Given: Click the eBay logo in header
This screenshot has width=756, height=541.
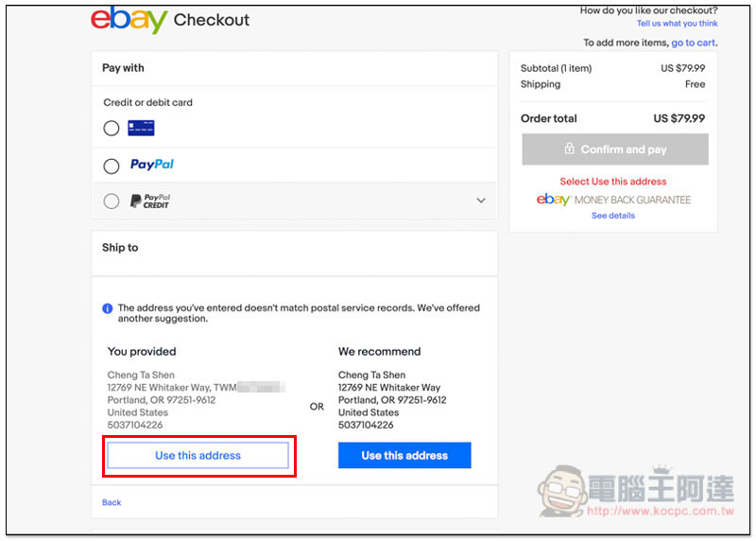Looking at the screenshot, I should click(x=129, y=20).
